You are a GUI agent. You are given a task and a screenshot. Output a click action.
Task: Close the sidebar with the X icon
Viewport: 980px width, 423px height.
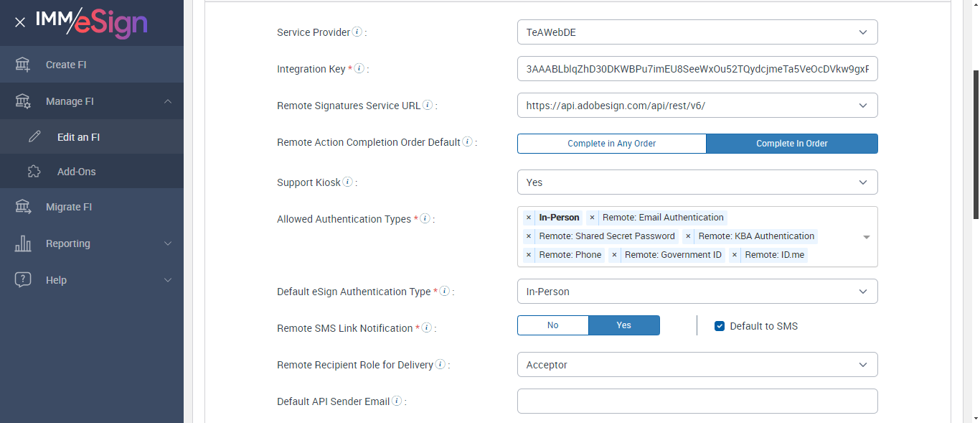(20, 22)
